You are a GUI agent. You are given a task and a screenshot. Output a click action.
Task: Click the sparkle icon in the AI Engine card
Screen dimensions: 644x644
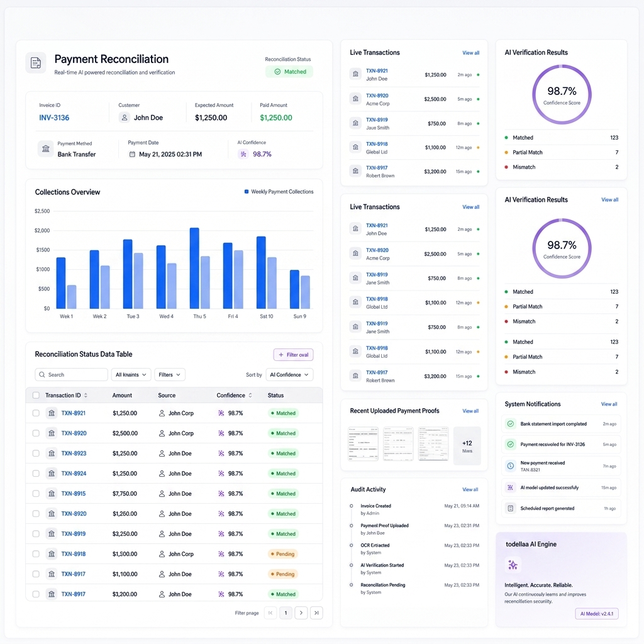pyautogui.click(x=513, y=565)
